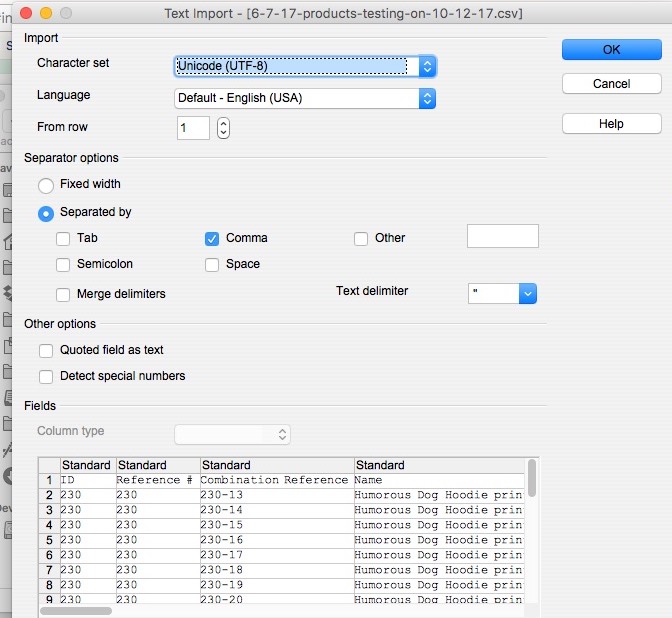This screenshot has height=618, width=672.
Task: Click row number 5 in the preview
Action: (49, 540)
